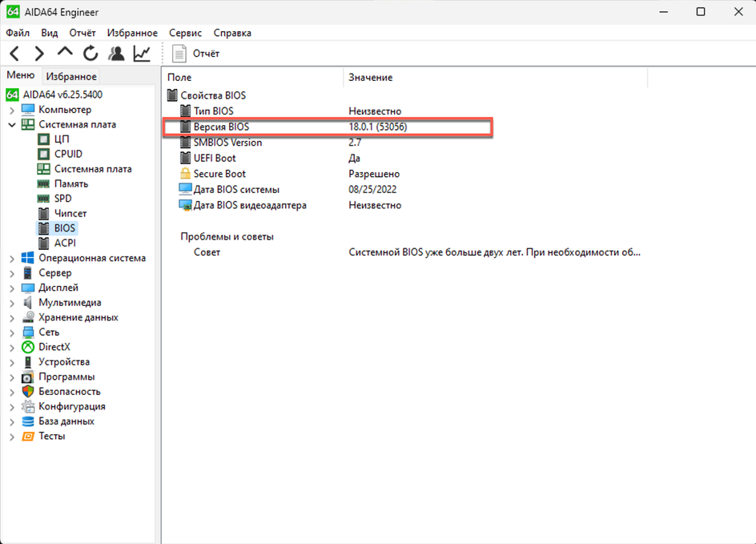Select the Версия BIOS row
756x544 pixels.
(x=328, y=127)
